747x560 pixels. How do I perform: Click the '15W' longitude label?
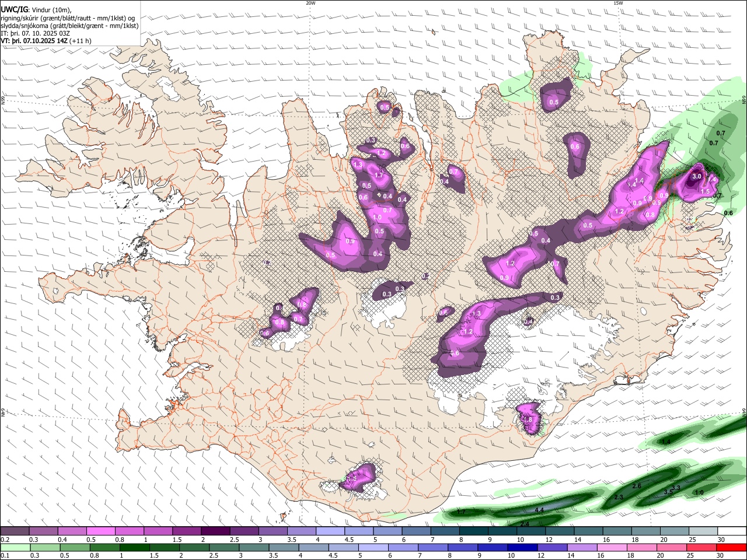(x=618, y=3)
